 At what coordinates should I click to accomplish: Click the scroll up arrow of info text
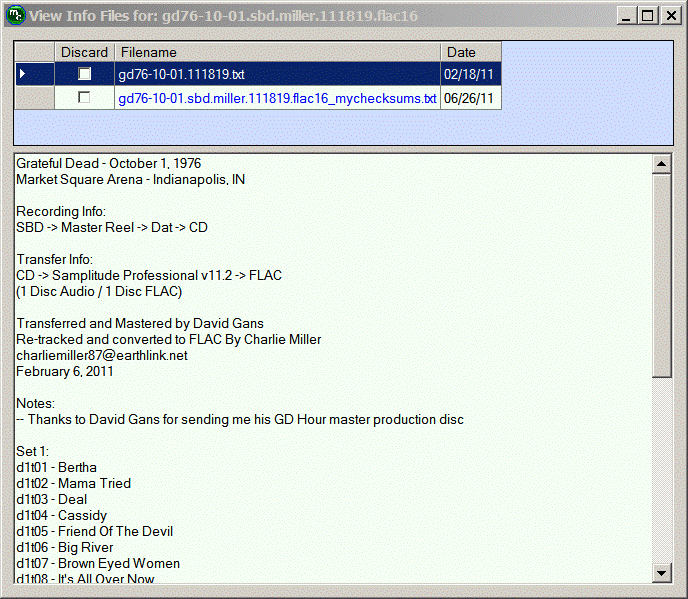point(662,164)
